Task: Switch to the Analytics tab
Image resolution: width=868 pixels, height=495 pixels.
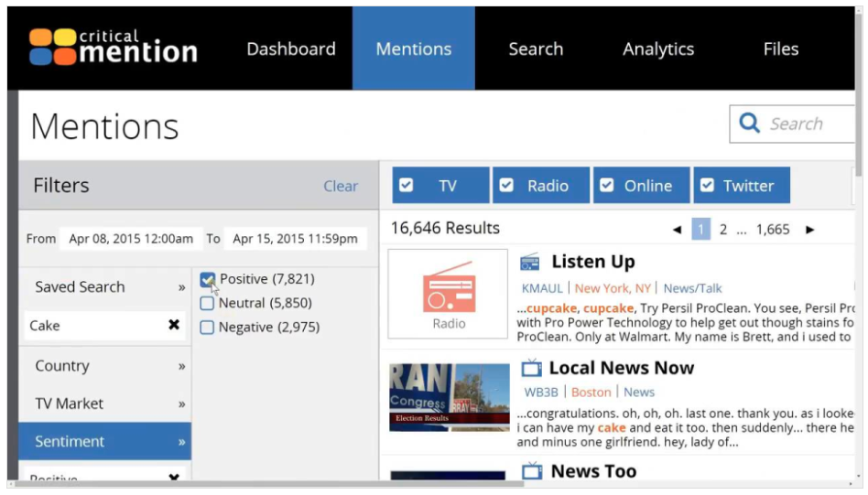Action: point(658,48)
